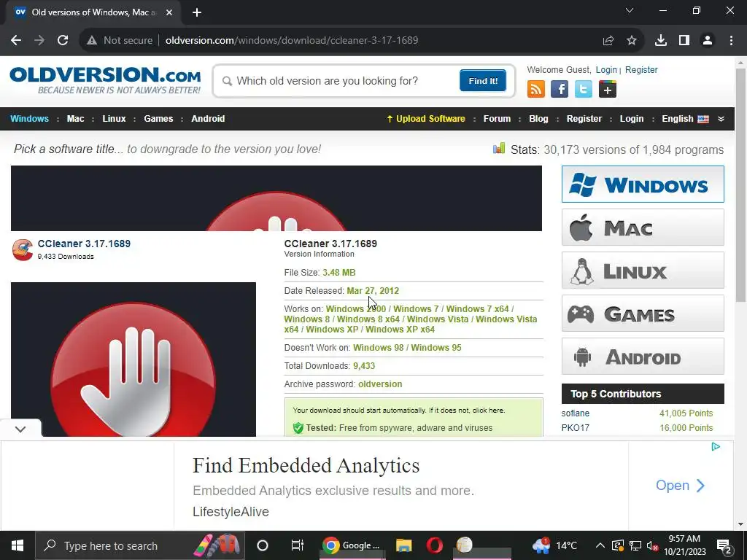Open the Facebook icon in the header
The width and height of the screenshot is (747, 560).
pos(560,89)
